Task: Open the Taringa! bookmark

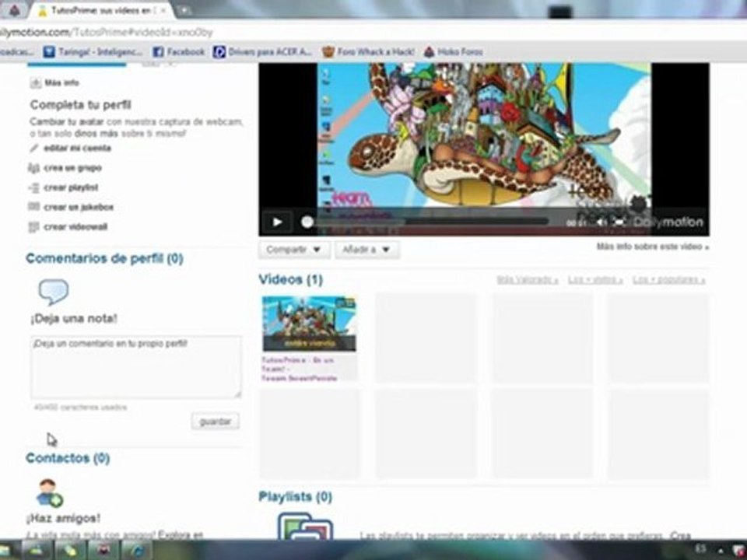Action: click(93, 51)
